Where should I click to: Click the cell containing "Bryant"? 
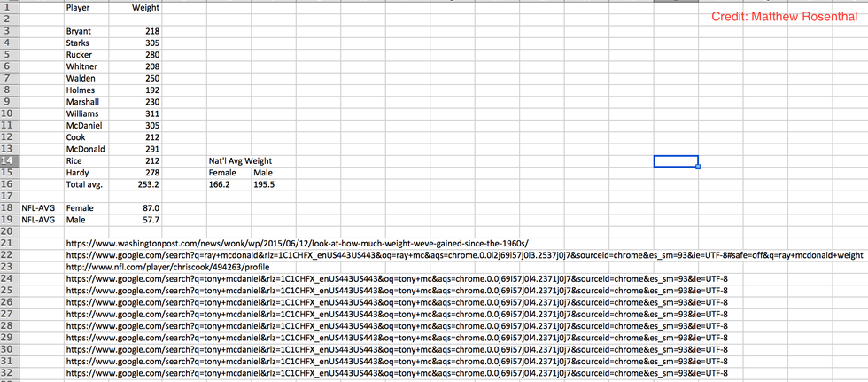(x=79, y=31)
